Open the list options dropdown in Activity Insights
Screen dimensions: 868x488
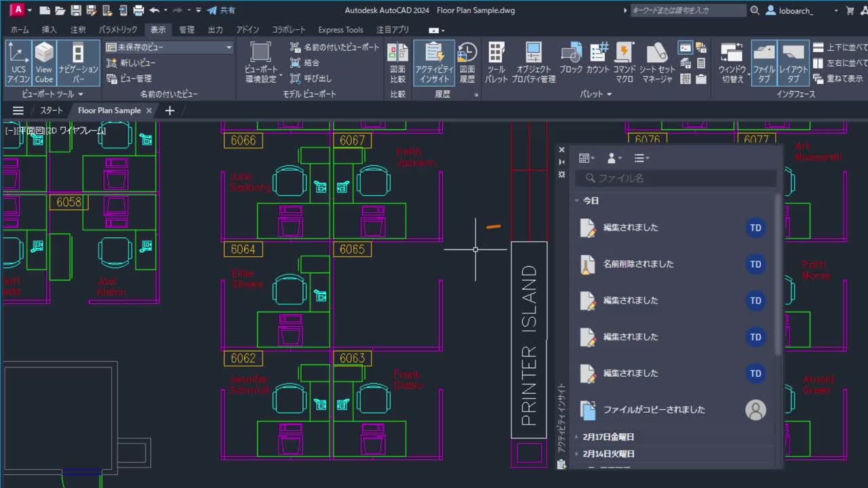(642, 158)
